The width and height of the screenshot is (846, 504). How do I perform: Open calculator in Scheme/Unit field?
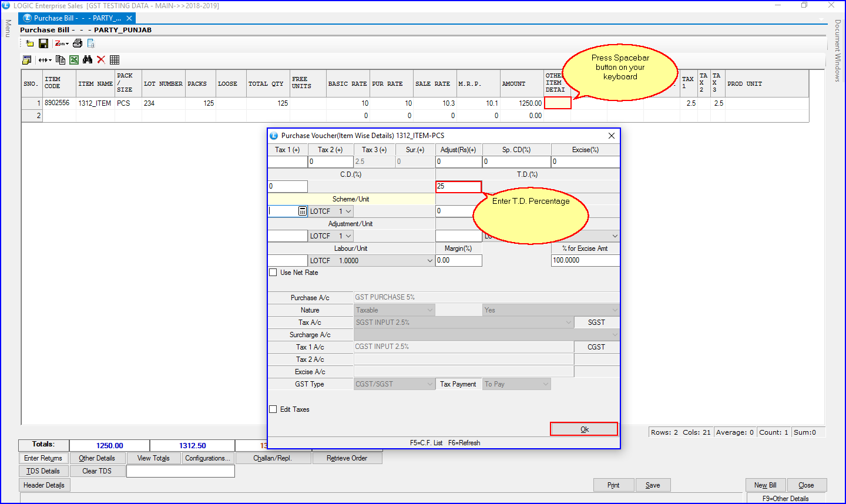pyautogui.click(x=303, y=211)
